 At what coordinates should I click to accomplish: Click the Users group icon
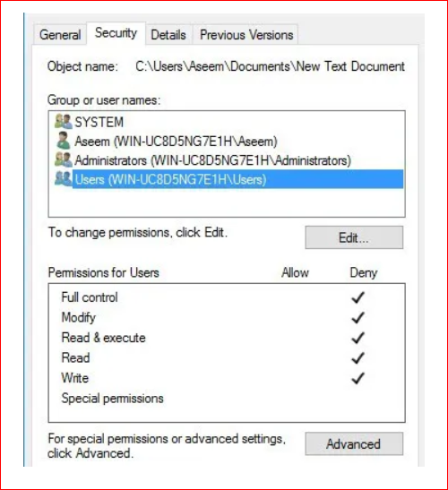click(63, 178)
